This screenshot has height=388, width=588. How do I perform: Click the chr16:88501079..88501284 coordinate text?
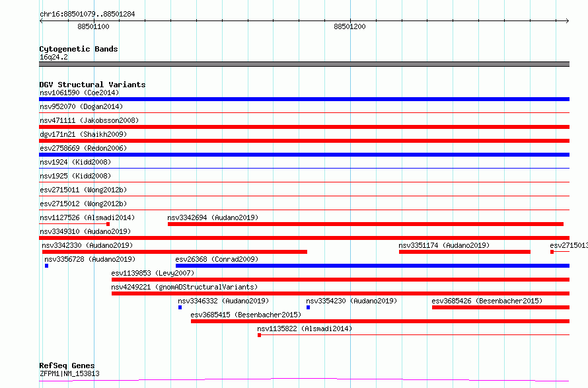click(x=87, y=15)
